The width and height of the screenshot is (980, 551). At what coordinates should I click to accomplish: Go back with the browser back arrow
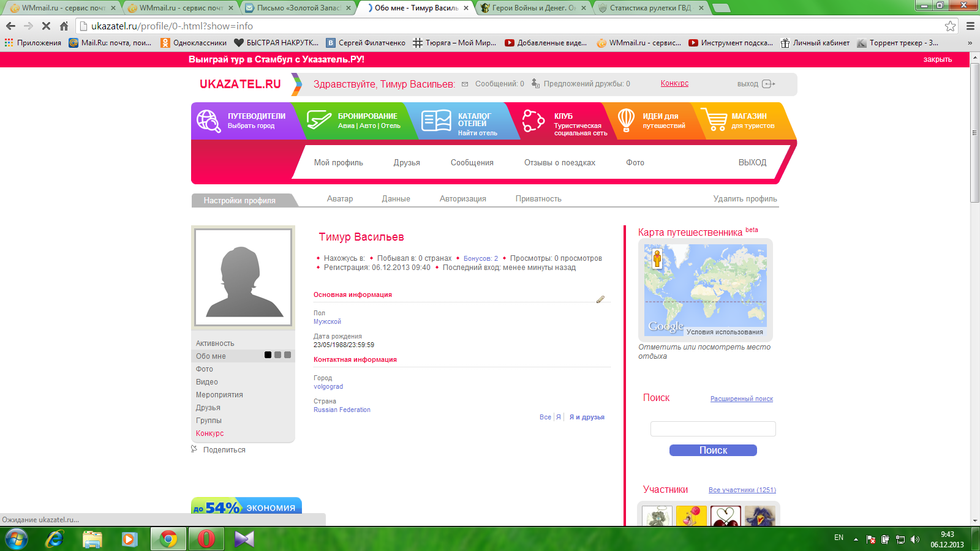click(x=10, y=26)
